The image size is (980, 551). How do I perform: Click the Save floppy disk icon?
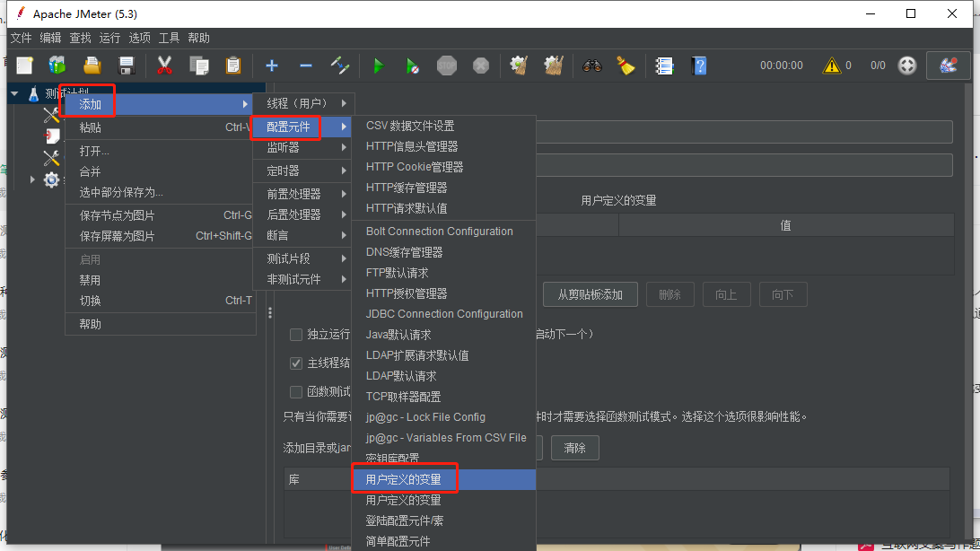(x=127, y=65)
